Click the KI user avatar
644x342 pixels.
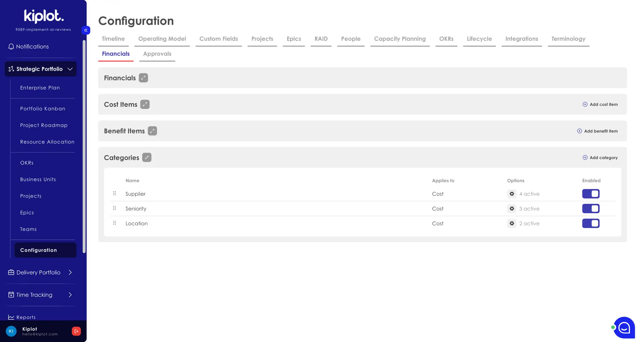click(11, 331)
